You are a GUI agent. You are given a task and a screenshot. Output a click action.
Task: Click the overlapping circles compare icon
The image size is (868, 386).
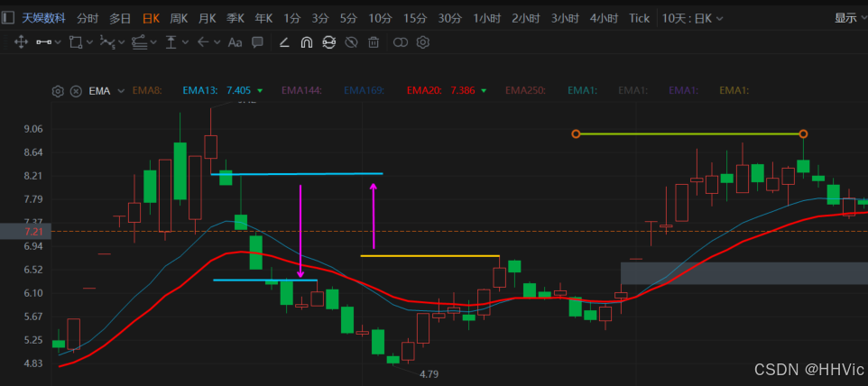pyautogui.click(x=401, y=42)
